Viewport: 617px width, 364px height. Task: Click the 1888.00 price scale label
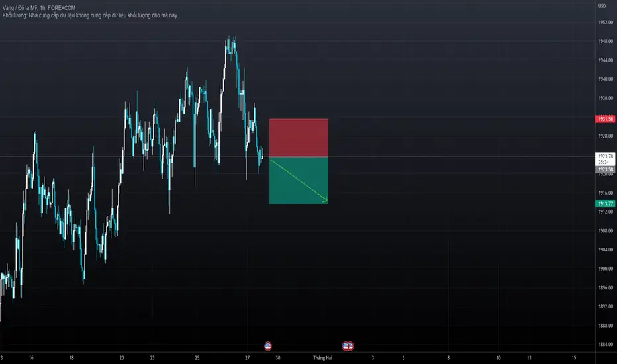[x=606, y=326]
